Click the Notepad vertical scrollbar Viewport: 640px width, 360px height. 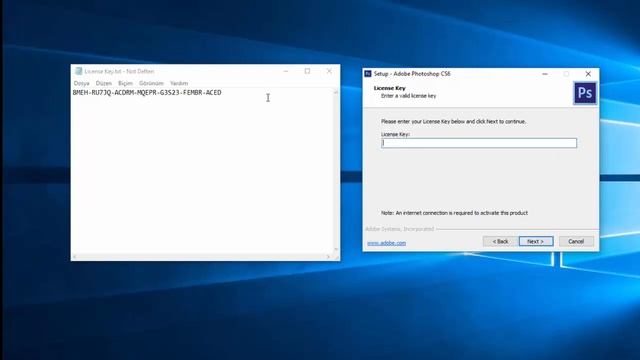336,171
